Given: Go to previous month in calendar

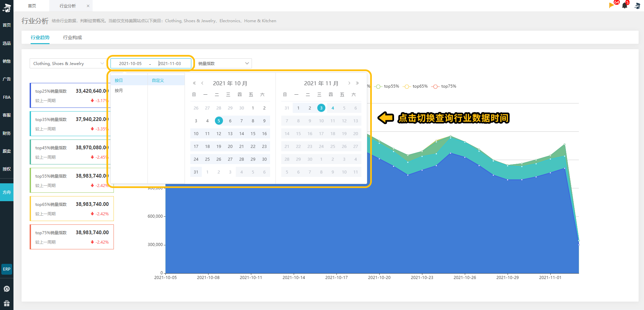Looking at the screenshot, I should tap(202, 83).
